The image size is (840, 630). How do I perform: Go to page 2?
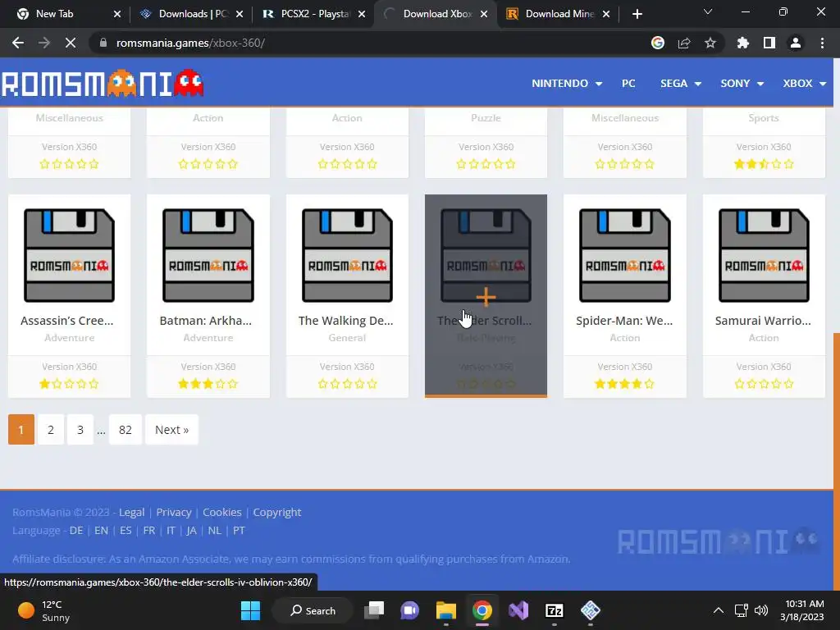click(50, 430)
